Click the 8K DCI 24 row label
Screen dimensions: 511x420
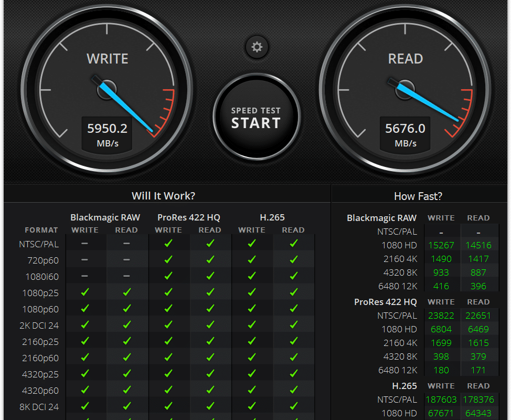pos(39,407)
